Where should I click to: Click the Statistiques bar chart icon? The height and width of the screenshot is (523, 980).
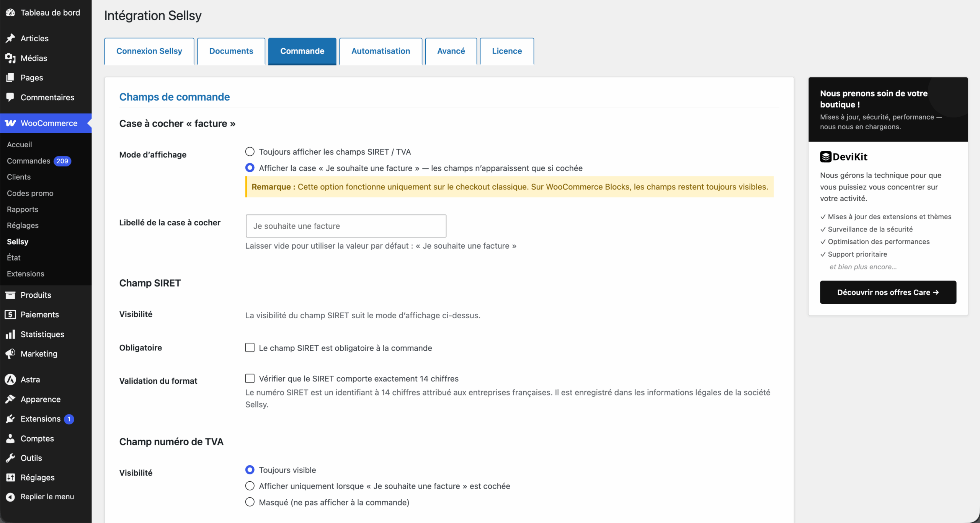(10, 334)
